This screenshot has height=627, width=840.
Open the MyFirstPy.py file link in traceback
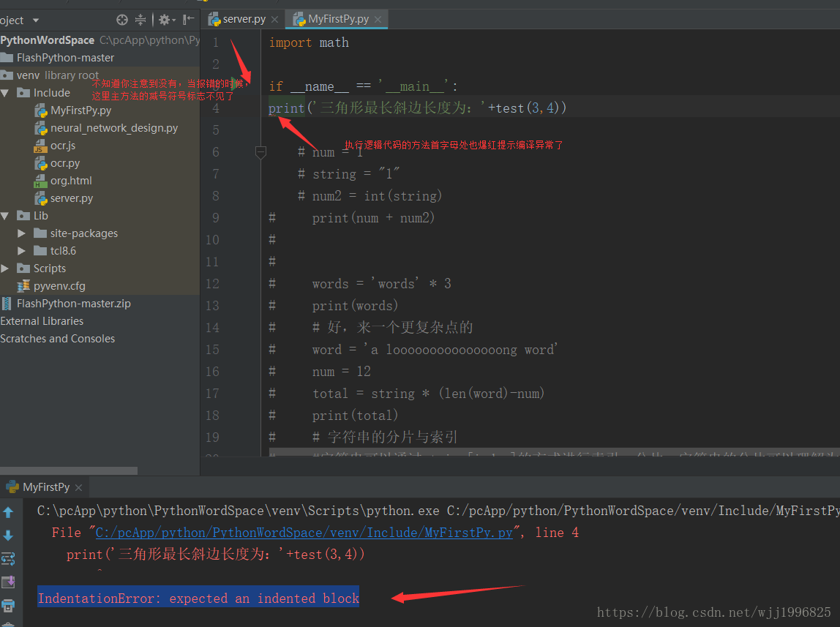tap(304, 533)
